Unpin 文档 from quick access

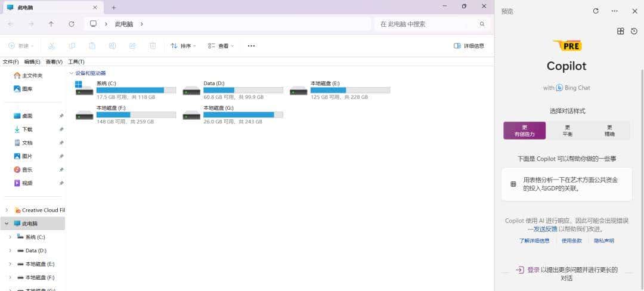click(x=61, y=143)
